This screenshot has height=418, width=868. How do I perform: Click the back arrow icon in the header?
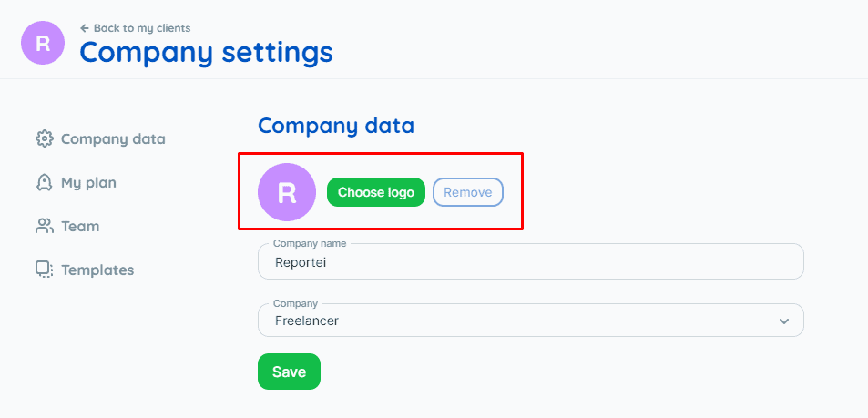85,27
